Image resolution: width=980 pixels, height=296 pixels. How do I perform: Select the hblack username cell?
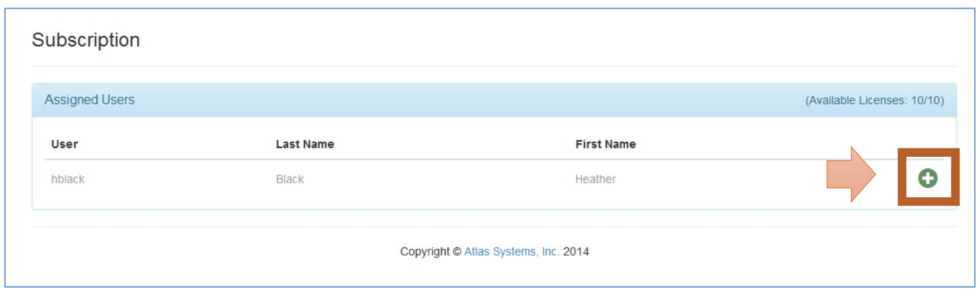tap(68, 180)
